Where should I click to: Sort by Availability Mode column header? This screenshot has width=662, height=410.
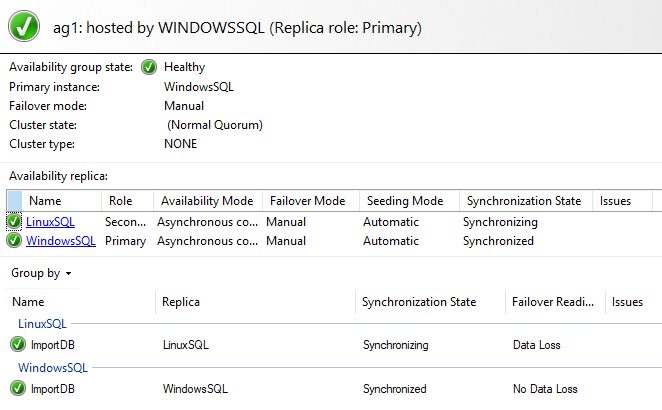pos(208,201)
